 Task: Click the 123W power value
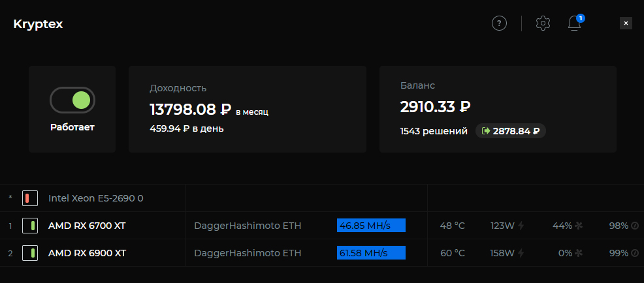502,226
